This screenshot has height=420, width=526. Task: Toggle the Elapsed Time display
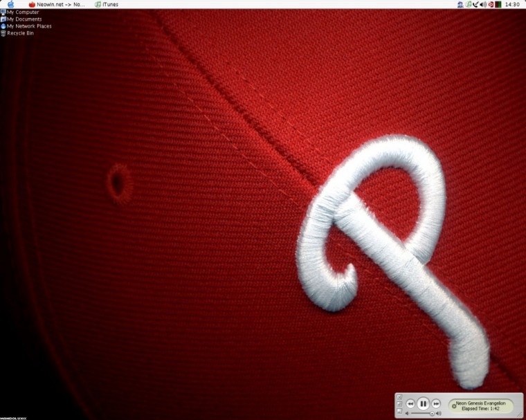(x=481, y=409)
